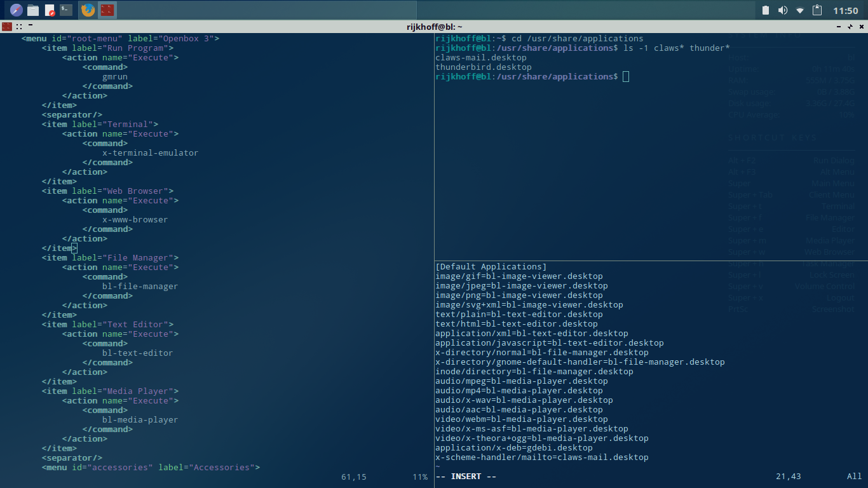868x488 pixels.
Task: Launch the compass web browser icon in panel
Action: (16, 10)
